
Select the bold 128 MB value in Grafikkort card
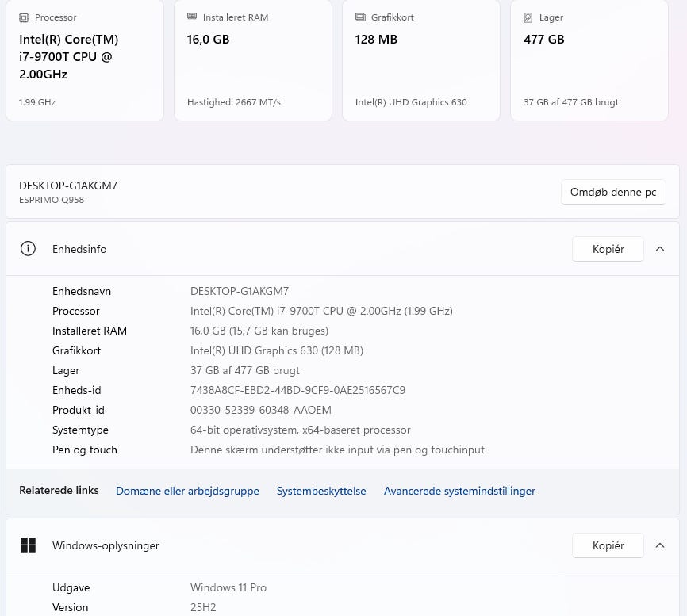(376, 40)
